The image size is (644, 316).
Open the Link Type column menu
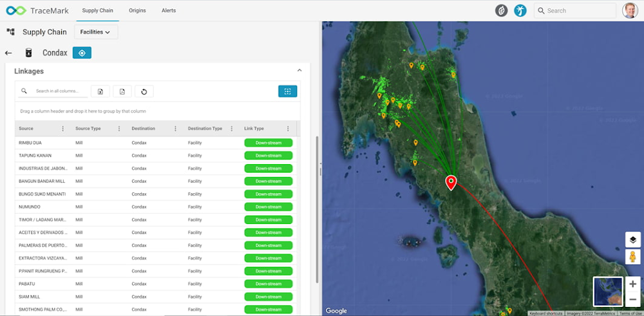[288, 129]
